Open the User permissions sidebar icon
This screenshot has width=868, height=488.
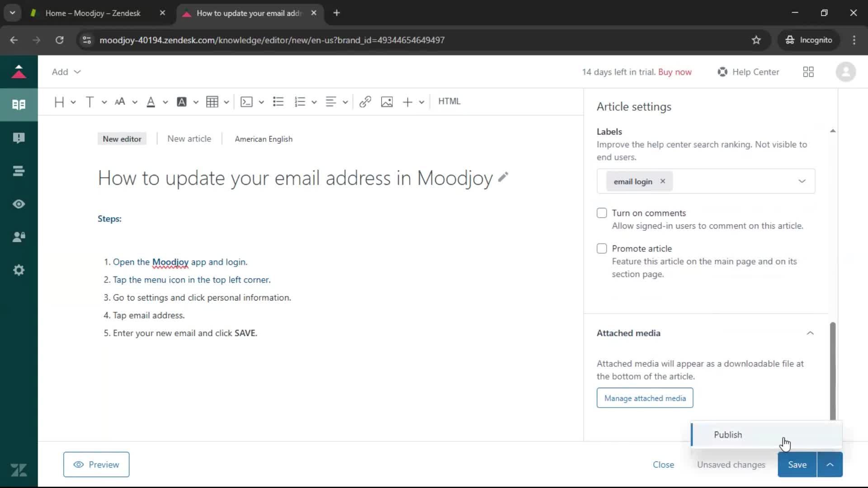[19, 237]
